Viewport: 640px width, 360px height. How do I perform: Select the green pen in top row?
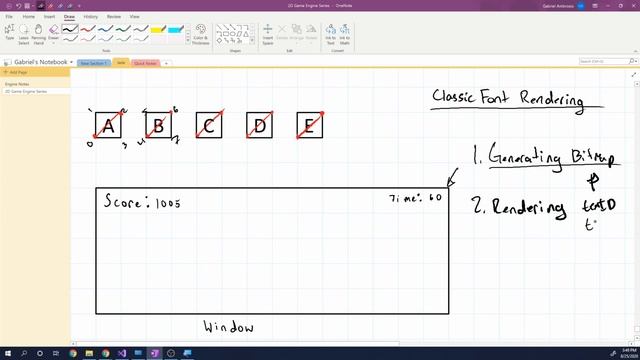point(123,29)
